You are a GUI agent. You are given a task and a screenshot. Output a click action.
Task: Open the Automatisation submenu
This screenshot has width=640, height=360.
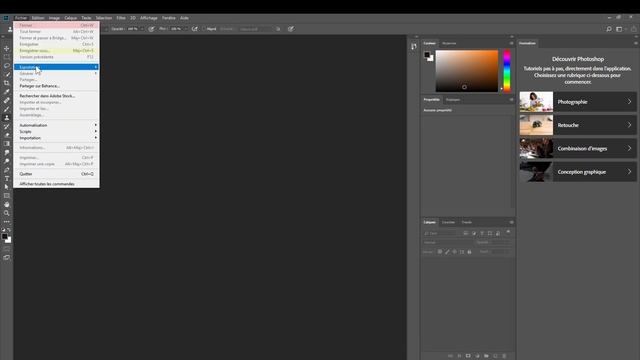click(56, 125)
